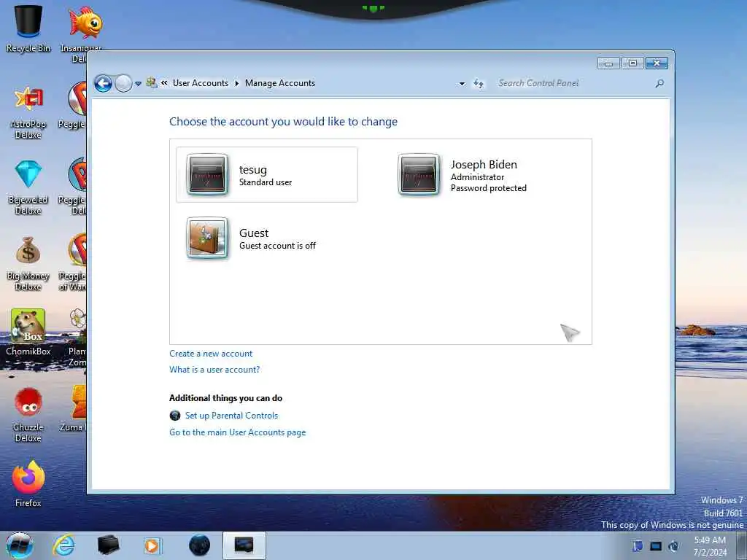Go to the main User Accounts page
This screenshot has width=747, height=560.
point(238,432)
